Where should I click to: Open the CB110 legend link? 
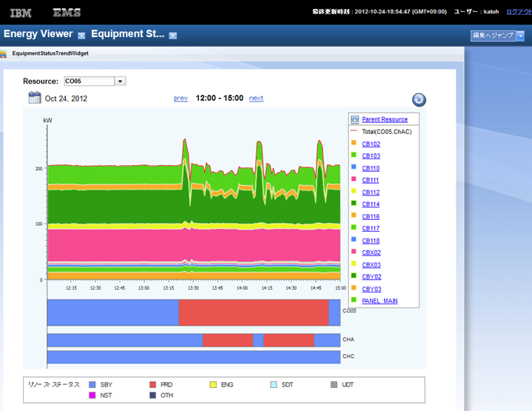point(371,168)
